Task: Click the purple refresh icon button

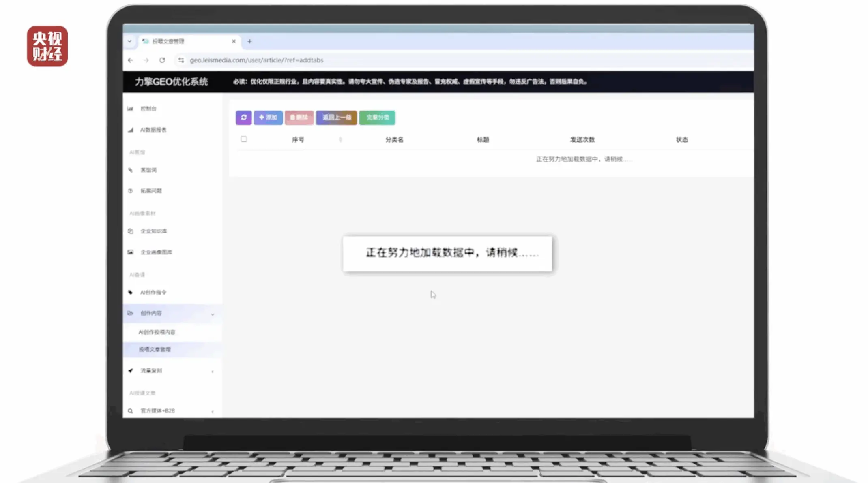Action: [243, 118]
